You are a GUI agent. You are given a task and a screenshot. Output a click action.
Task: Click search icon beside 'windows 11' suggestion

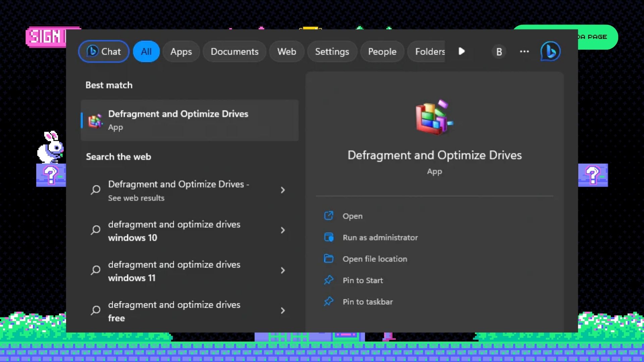pyautogui.click(x=95, y=270)
